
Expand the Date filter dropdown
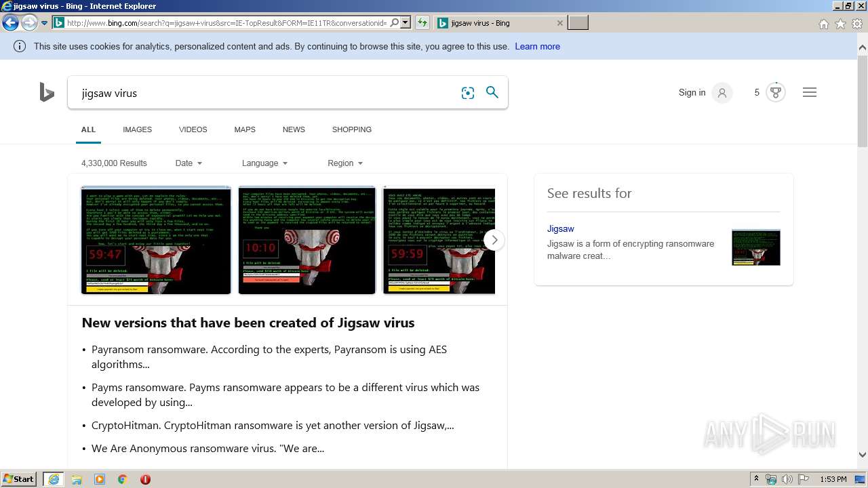189,163
